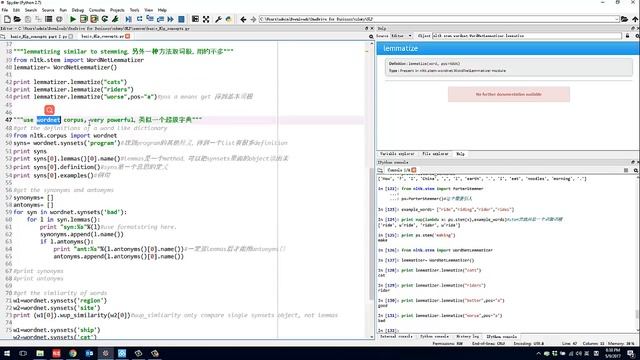Screen dimensions: 640x360
Task: Open the Help menu
Action: (x=162, y=10)
